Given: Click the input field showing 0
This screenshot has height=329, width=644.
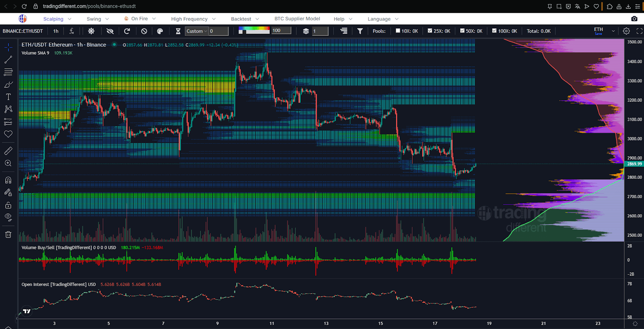Looking at the screenshot, I should click(x=219, y=31).
